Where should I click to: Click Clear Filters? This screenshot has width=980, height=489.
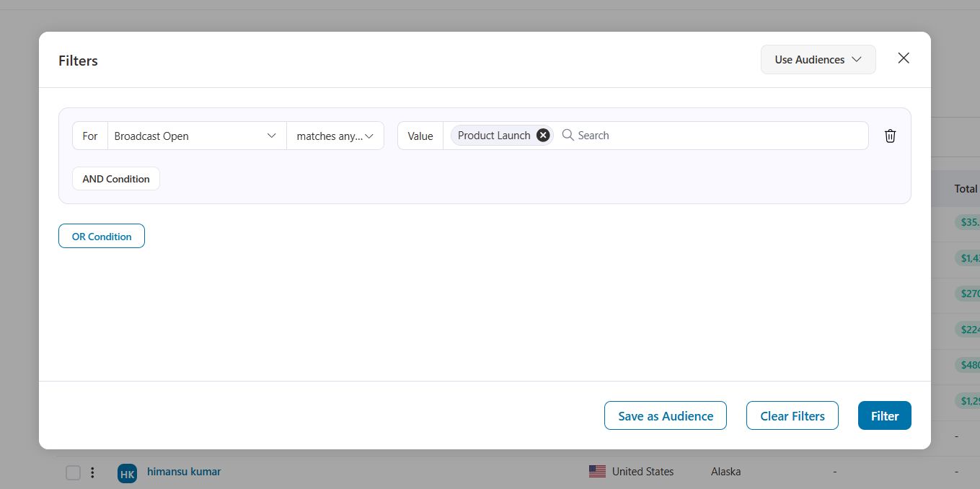(x=792, y=416)
